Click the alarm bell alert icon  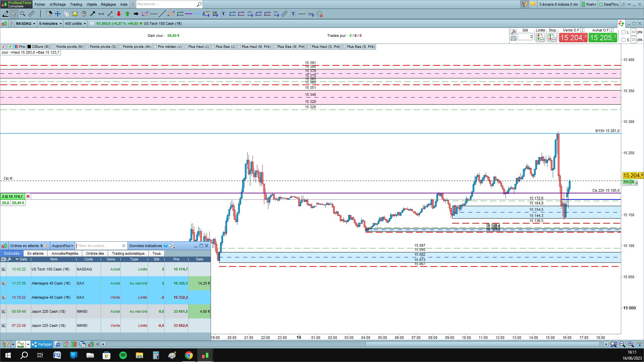click(x=75, y=14)
